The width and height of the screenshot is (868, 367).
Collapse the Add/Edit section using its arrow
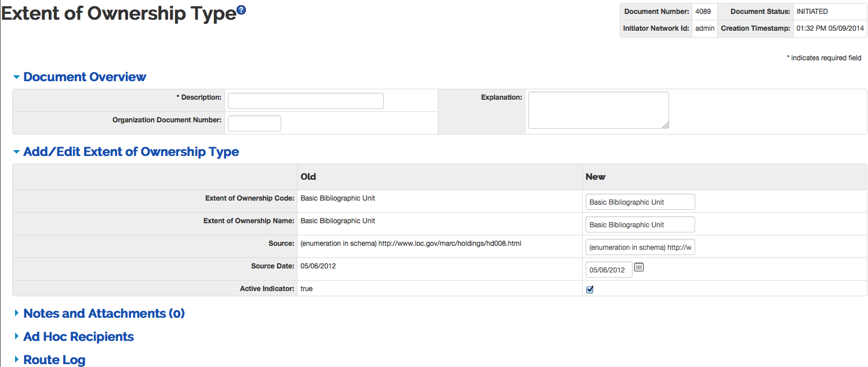tap(16, 152)
